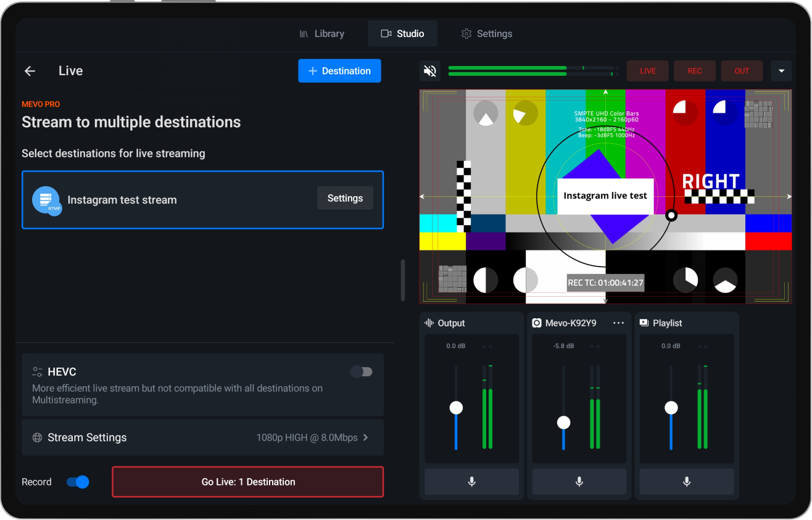Mute the preview audio speaker icon

point(429,70)
